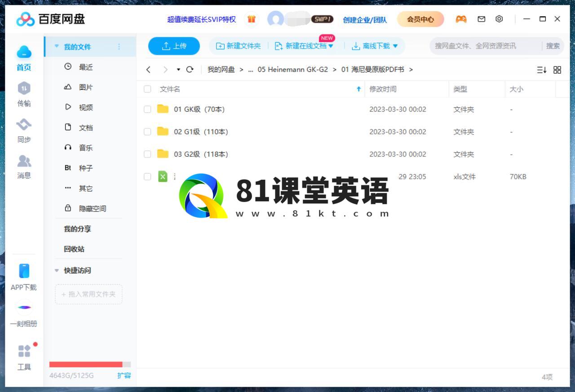The width and height of the screenshot is (575, 392).
Task: Click the green xls file icon
Action: click(163, 176)
